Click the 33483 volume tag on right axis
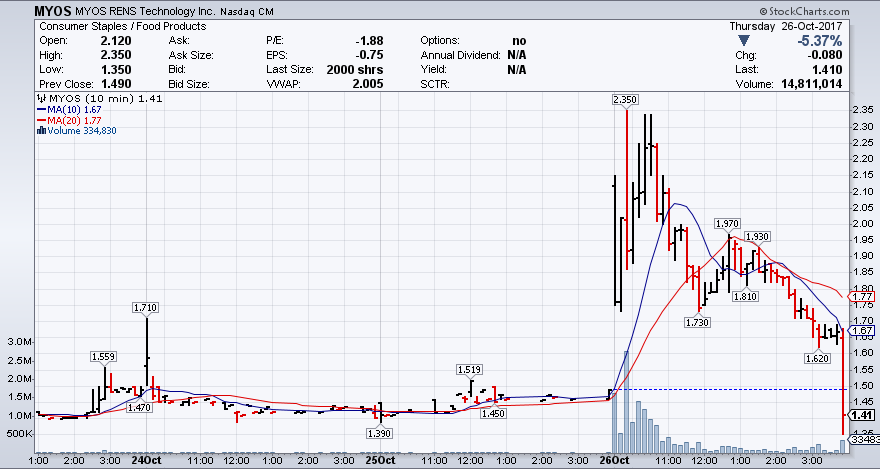Image resolution: width=880 pixels, height=469 pixels. coord(863,439)
